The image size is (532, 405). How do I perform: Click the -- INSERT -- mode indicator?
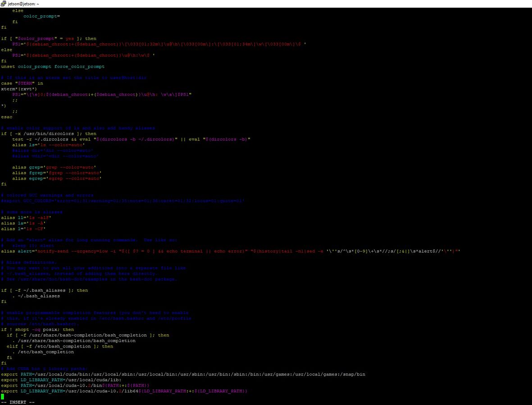point(18,402)
